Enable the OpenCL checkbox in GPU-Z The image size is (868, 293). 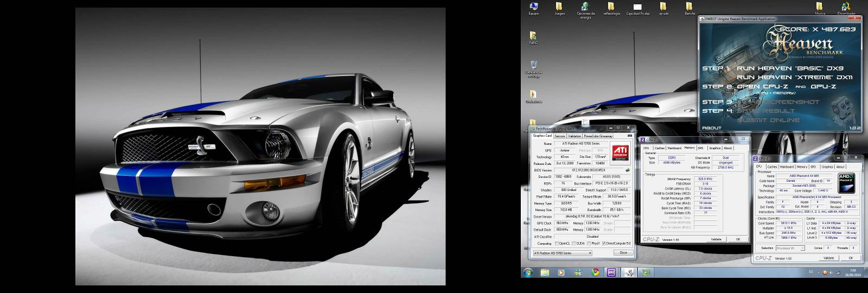tap(557, 243)
